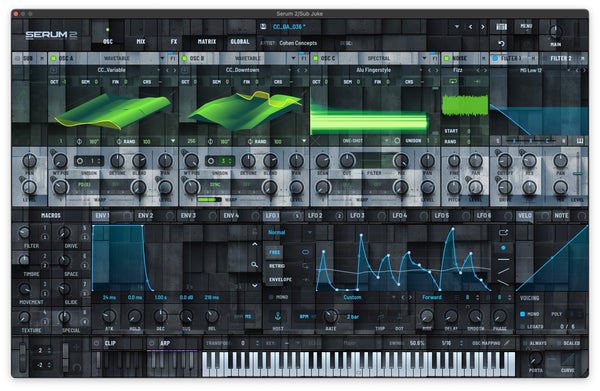600x391 pixels.
Task: Click the loop icon next to FREE
Action: (305, 252)
